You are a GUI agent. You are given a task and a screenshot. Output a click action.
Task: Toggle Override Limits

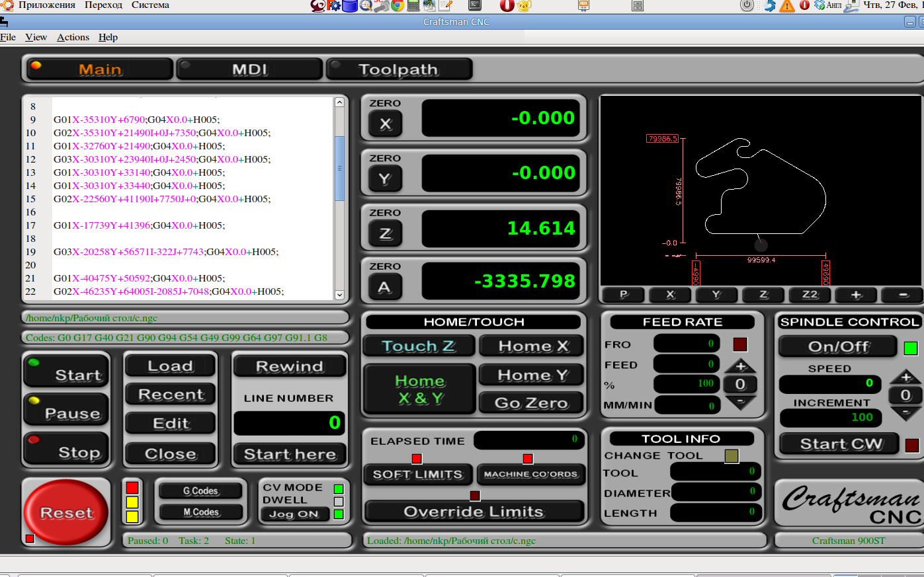(x=474, y=512)
